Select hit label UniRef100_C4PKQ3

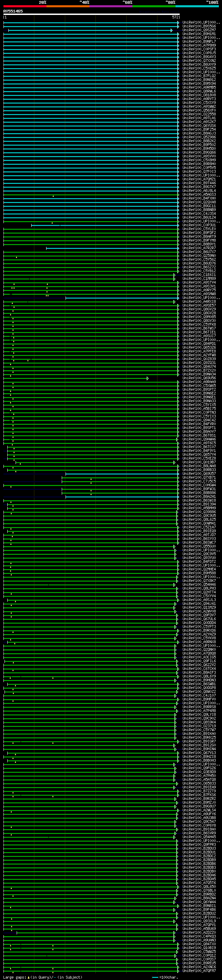coord(199,936)
